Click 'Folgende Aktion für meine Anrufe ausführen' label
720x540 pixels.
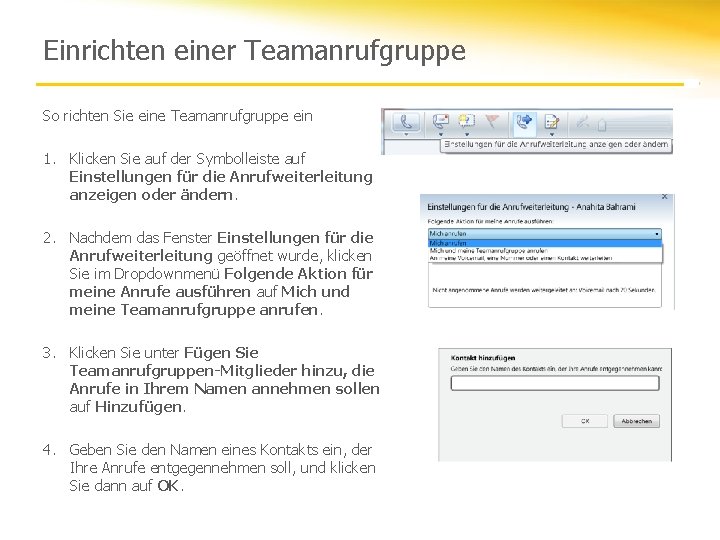(490, 221)
